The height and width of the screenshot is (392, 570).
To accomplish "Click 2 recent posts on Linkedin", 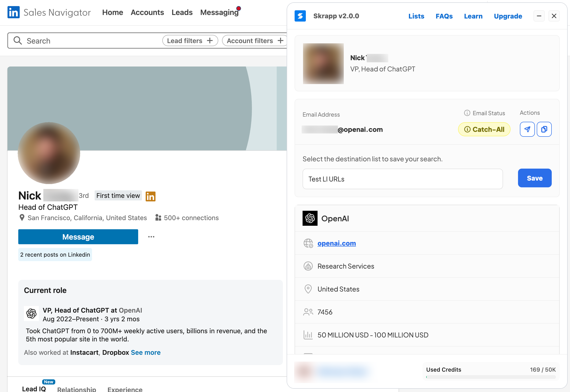I will (x=55, y=255).
